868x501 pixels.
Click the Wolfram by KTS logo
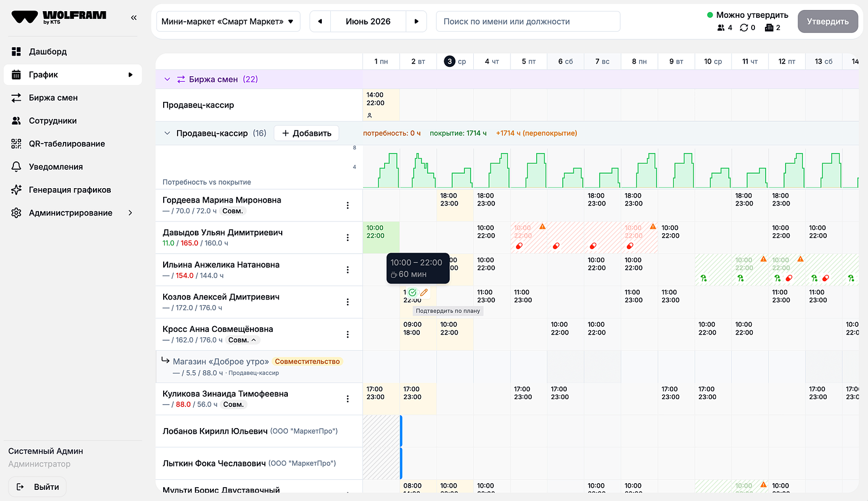pos(59,17)
